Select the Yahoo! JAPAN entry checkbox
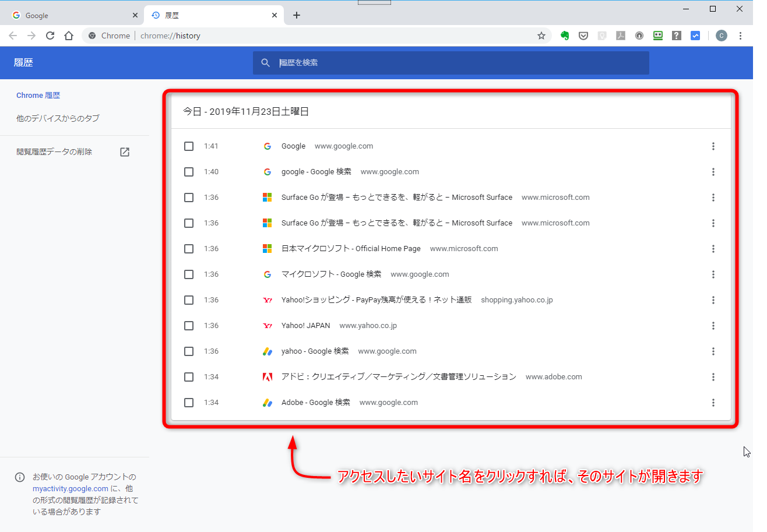Screen dimensions: 767x532 [x=189, y=326]
